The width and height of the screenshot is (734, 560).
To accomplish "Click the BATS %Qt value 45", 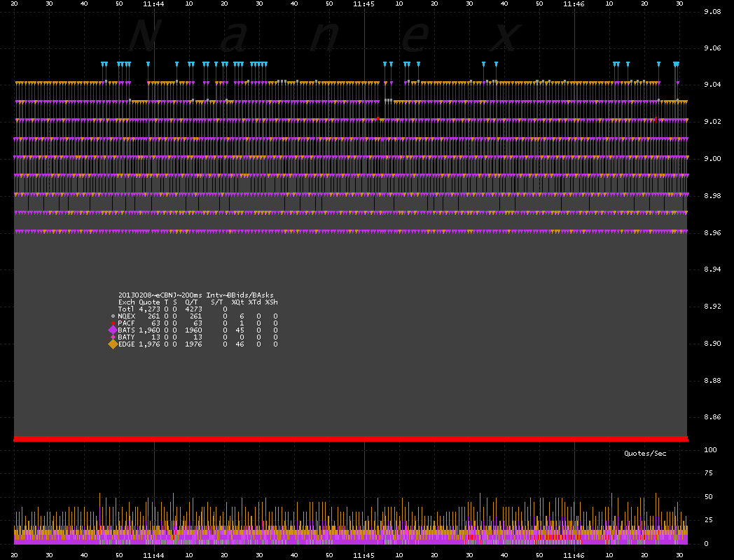I will tap(240, 330).
